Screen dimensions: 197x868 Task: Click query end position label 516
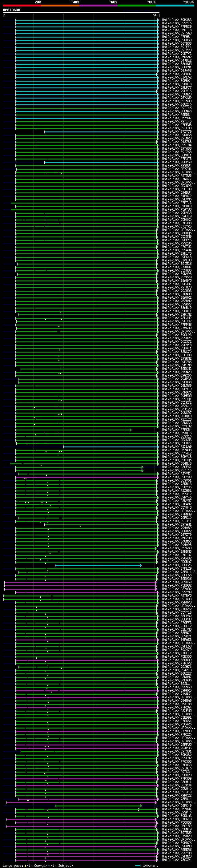click(x=155, y=15)
